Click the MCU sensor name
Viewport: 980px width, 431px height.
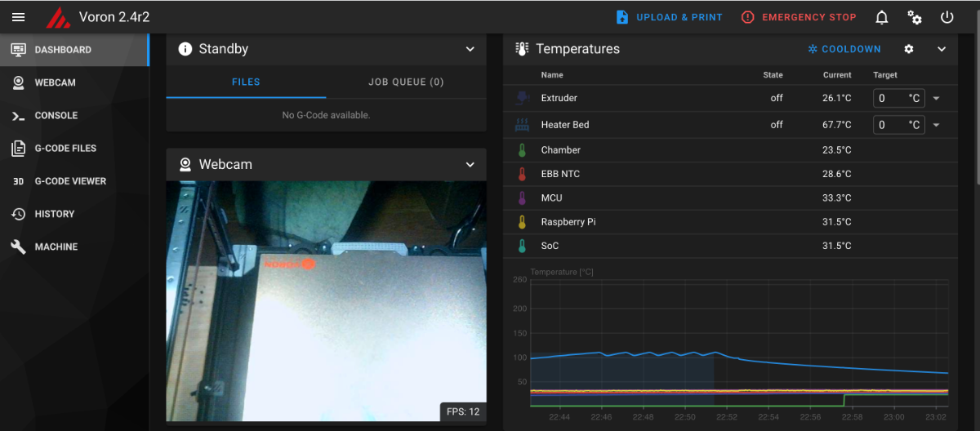552,198
